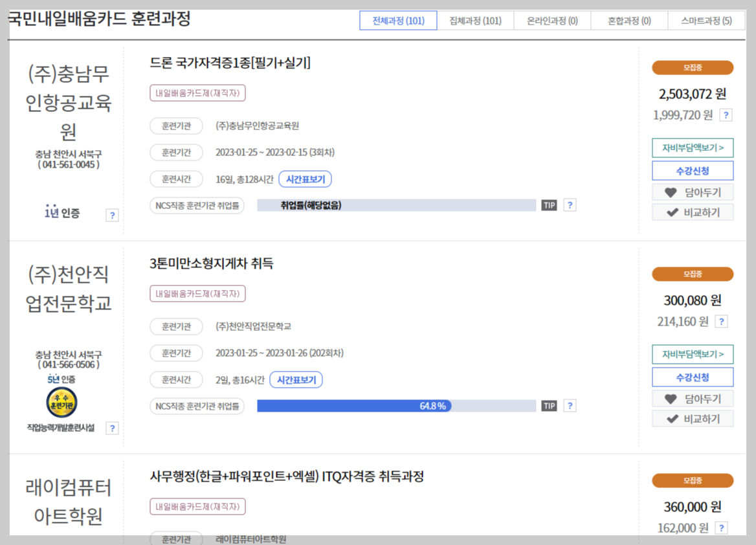Click the help icon after drone course TIP
The width and height of the screenshot is (756, 545).
click(570, 205)
